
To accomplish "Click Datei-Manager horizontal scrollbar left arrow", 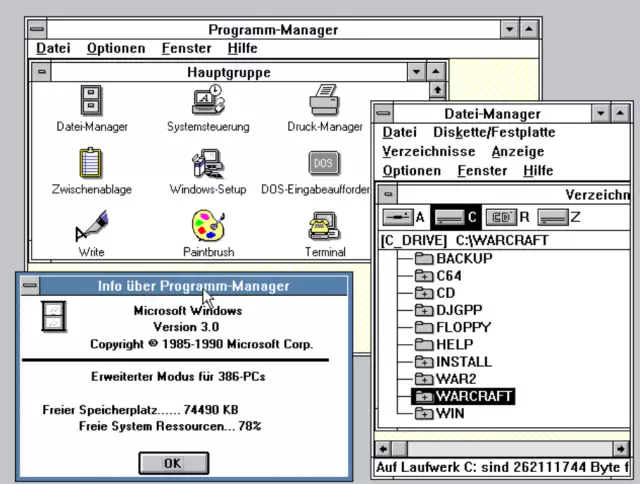I will pyautogui.click(x=383, y=449).
